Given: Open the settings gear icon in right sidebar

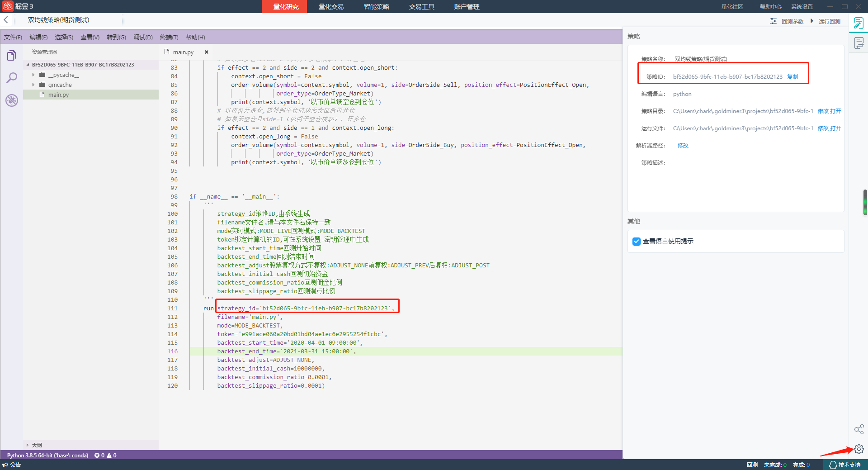Looking at the screenshot, I should tap(859, 449).
